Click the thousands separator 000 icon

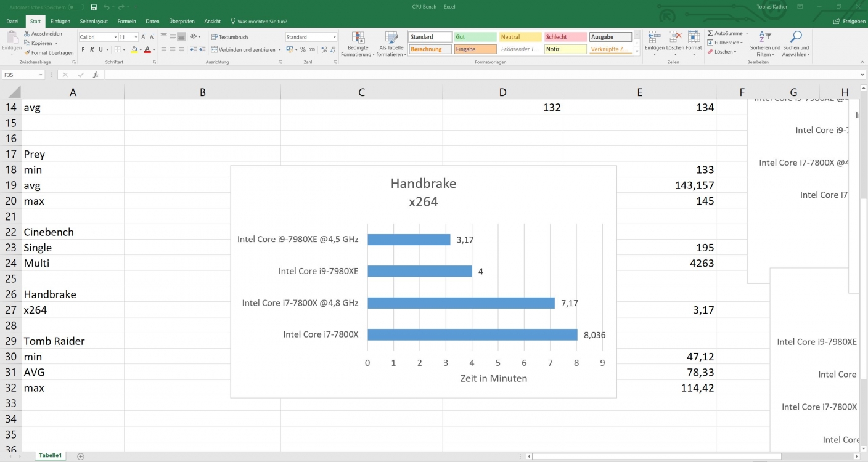312,49
